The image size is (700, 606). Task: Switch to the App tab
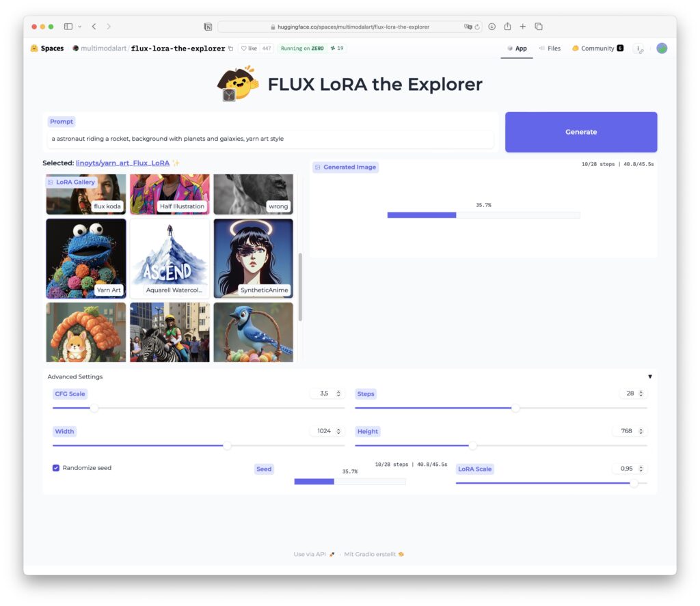[x=517, y=49]
